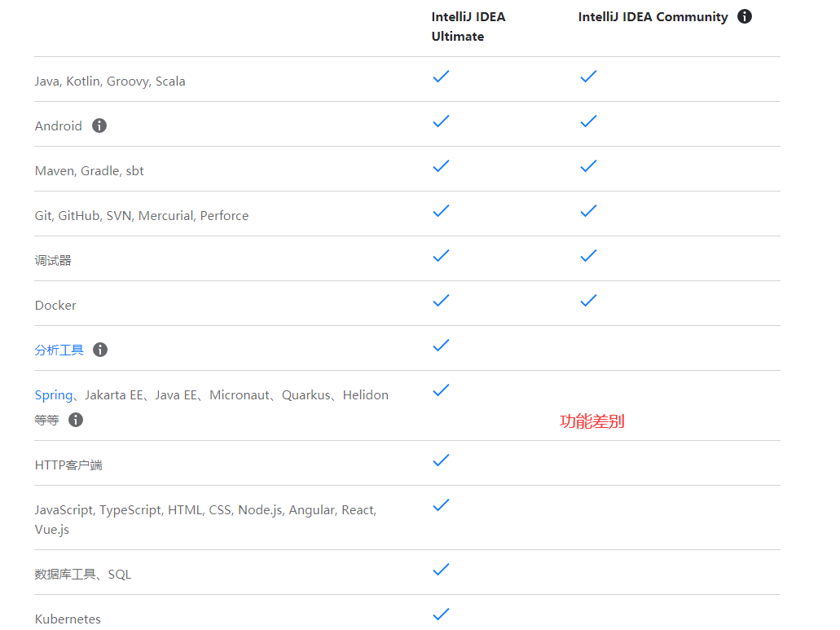The image size is (840, 630).
Task: Click the IntelliJ IDEA Ultimate column header
Action: pos(468,26)
